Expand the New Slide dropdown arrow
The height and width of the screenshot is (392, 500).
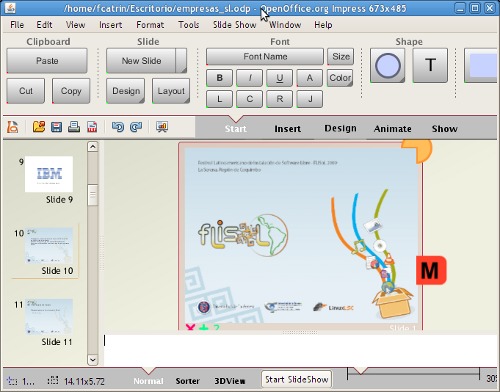click(x=181, y=61)
